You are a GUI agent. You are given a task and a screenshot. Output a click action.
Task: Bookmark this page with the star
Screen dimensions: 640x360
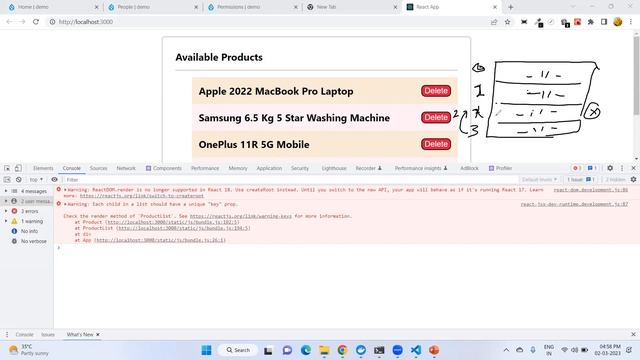pyautogui.click(x=507, y=22)
